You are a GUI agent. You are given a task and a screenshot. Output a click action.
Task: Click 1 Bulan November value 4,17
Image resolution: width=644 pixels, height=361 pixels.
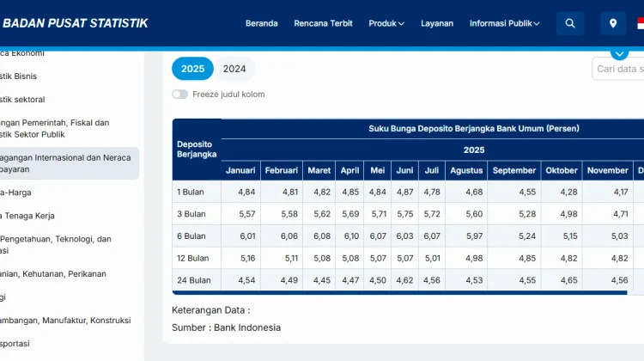(x=620, y=192)
